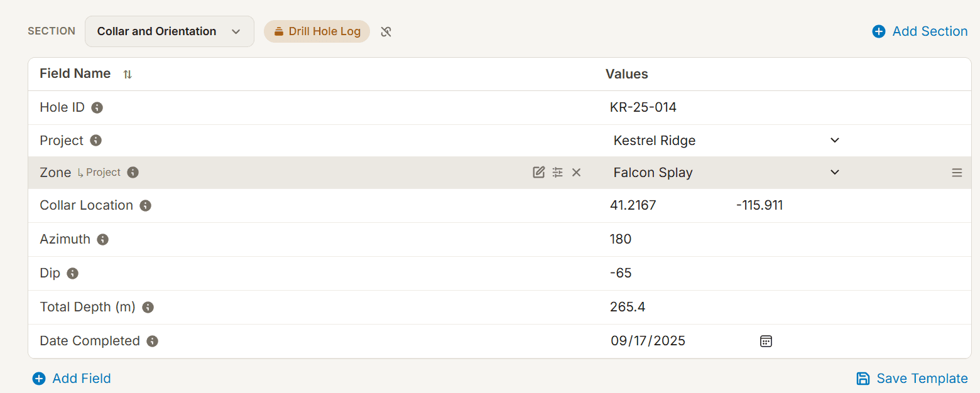Click the Field Name column header

pyautogui.click(x=75, y=73)
